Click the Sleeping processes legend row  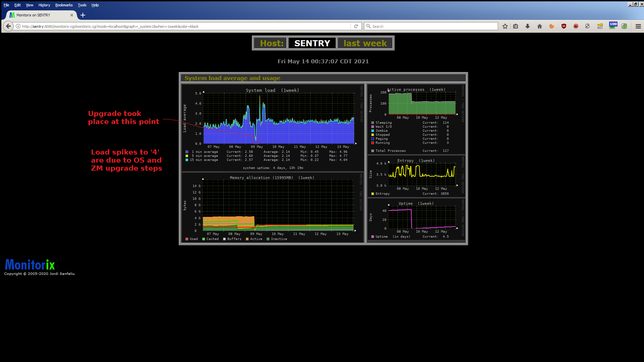(x=410, y=123)
